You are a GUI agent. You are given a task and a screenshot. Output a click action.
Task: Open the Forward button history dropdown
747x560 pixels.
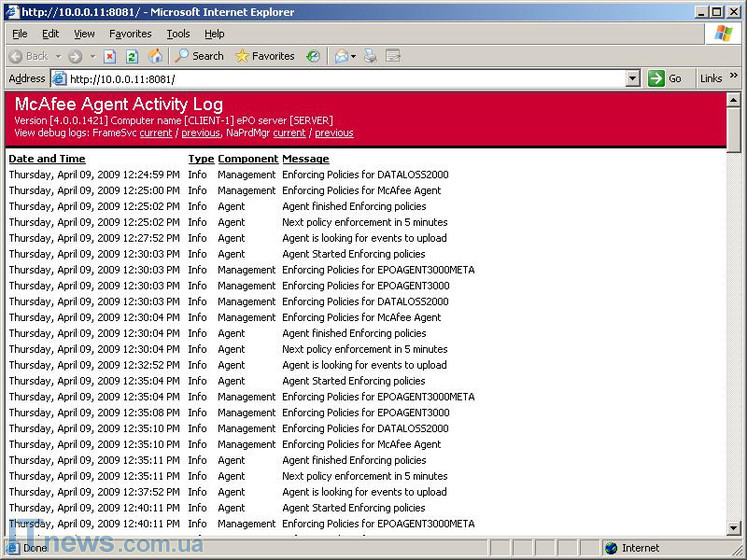click(x=92, y=57)
